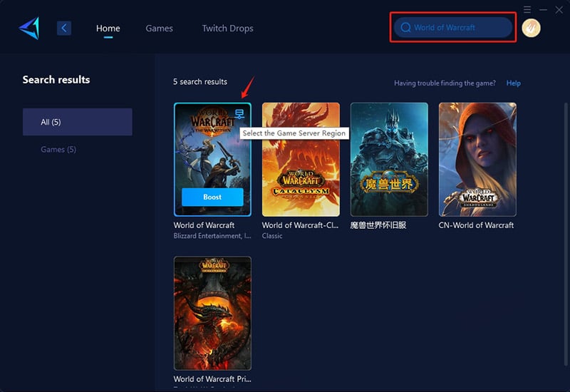570x392 pixels.
Task: Open the Games tab
Action: (x=159, y=28)
